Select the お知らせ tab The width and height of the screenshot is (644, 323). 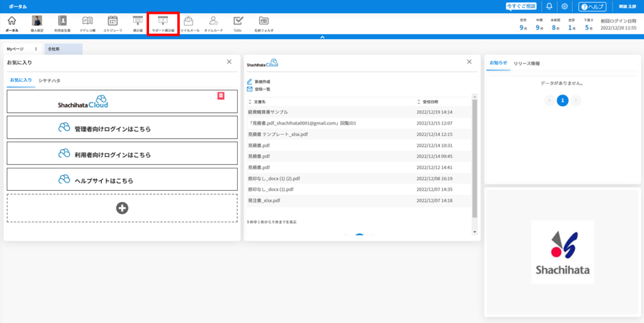coord(498,63)
